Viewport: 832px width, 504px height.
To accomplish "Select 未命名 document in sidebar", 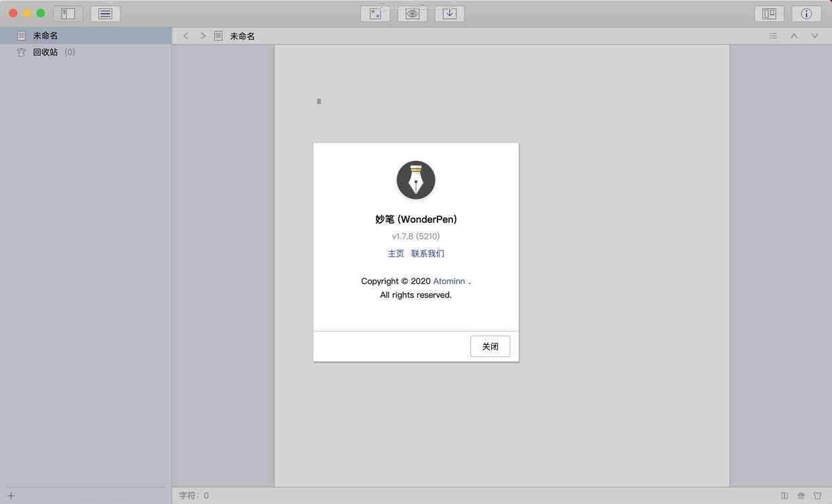I will point(86,36).
